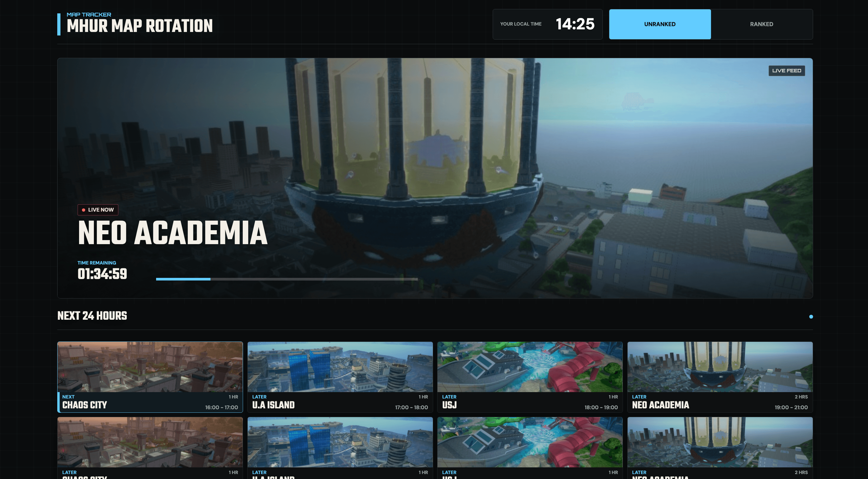Open the Chaos City 16:00 – 17:00 thumbnail
This screenshot has width=868, height=479.
coord(150,367)
